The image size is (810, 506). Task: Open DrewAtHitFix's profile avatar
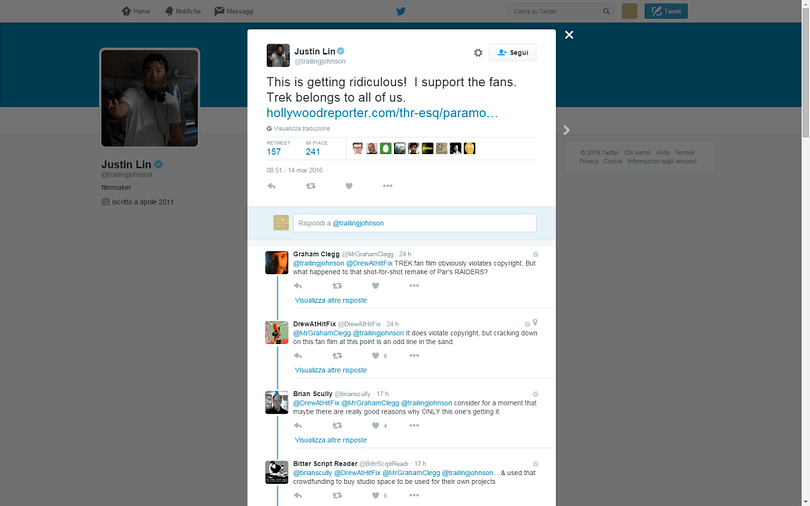(x=277, y=333)
